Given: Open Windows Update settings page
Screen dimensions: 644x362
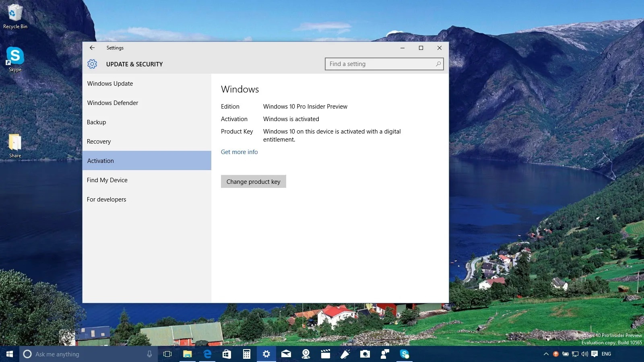Looking at the screenshot, I should [x=147, y=84].
